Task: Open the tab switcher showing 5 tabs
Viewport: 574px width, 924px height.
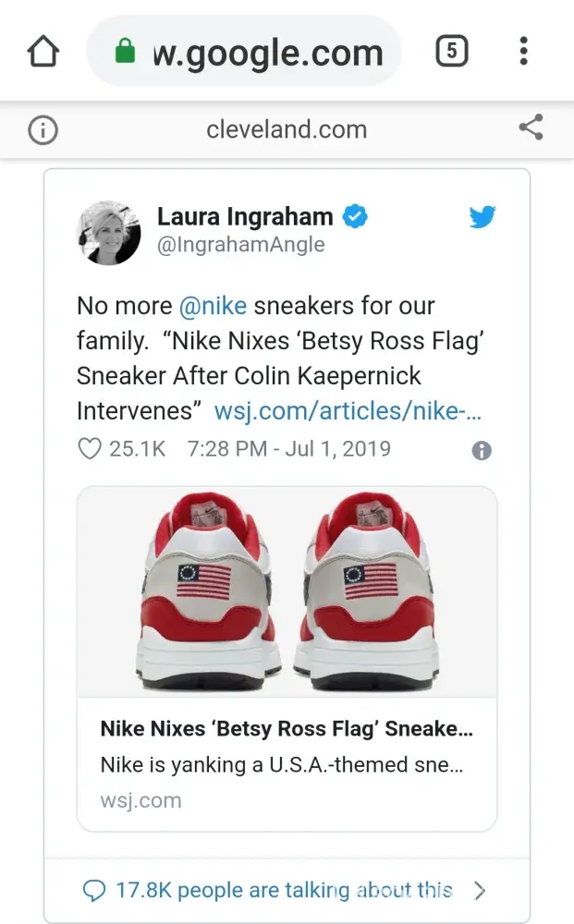Action: coord(451,52)
